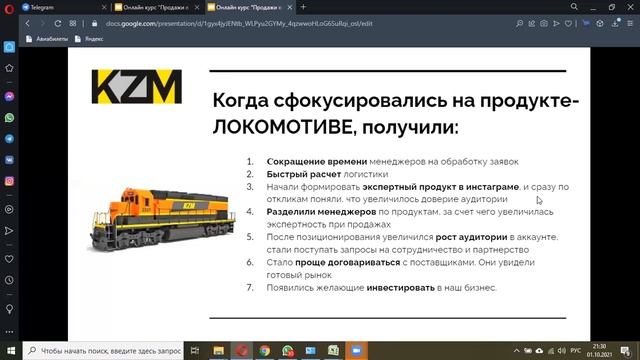Reload the current page
Viewport: 640px width, 360px height.
click(x=58, y=24)
